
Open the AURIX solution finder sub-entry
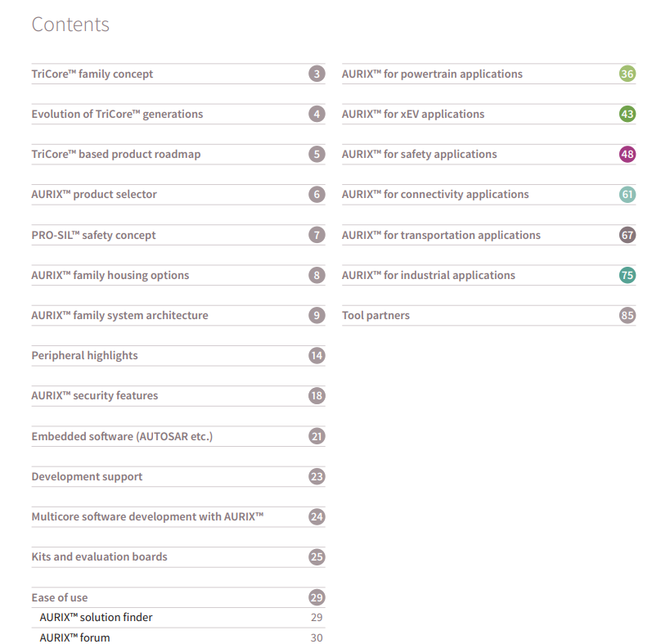click(96, 618)
